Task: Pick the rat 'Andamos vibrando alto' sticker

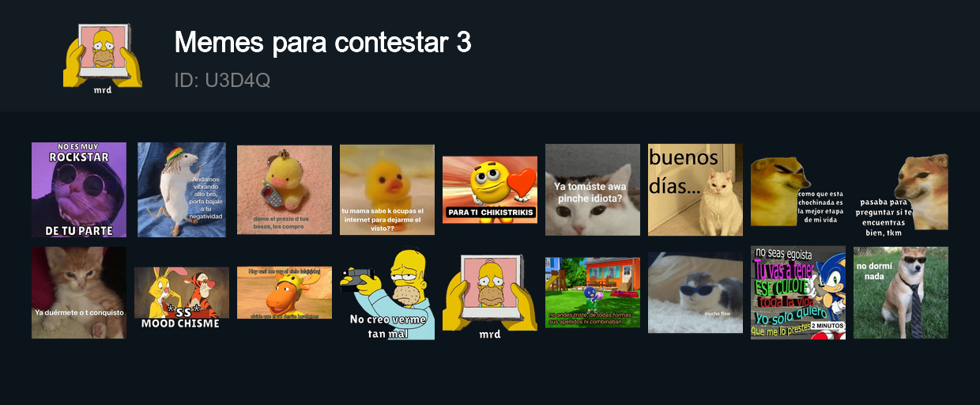Action: [182, 190]
